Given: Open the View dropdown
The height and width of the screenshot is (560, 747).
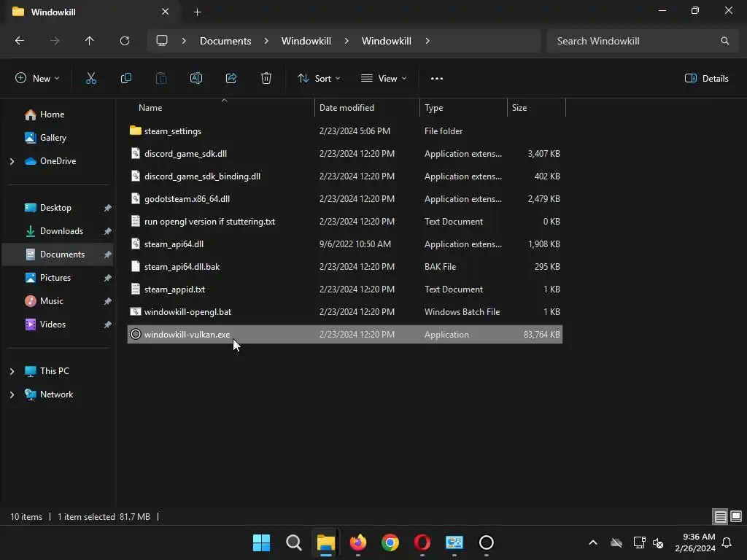Looking at the screenshot, I should coord(384,79).
